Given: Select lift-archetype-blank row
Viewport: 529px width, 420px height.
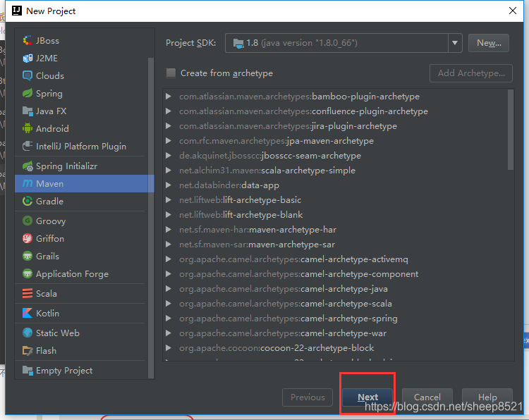Looking at the screenshot, I should [x=335, y=215].
